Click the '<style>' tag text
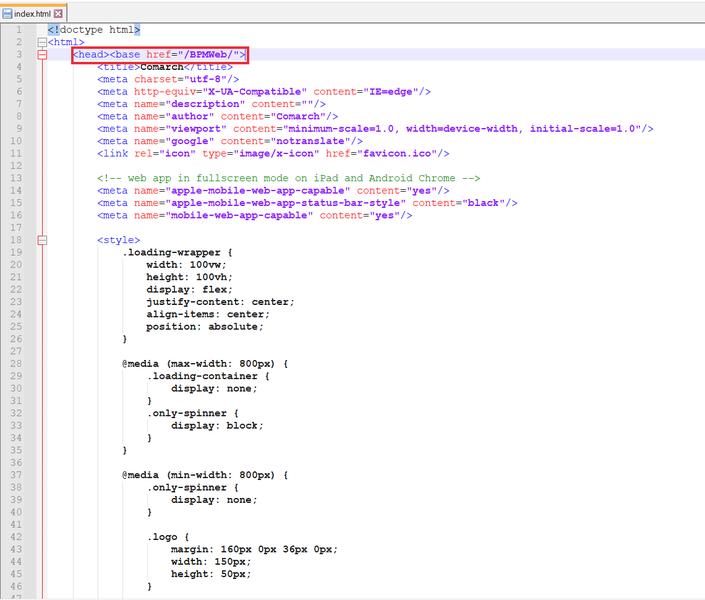The height and width of the screenshot is (600, 705). pos(119,240)
